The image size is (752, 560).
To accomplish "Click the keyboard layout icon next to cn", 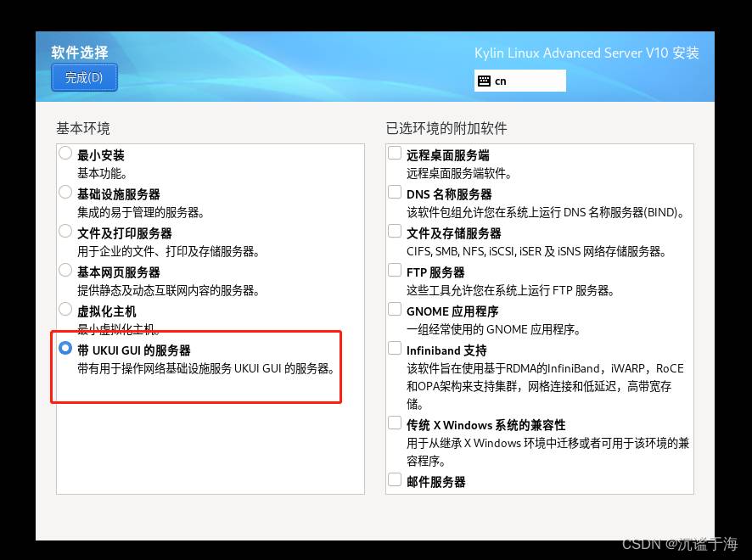I will 485,81.
